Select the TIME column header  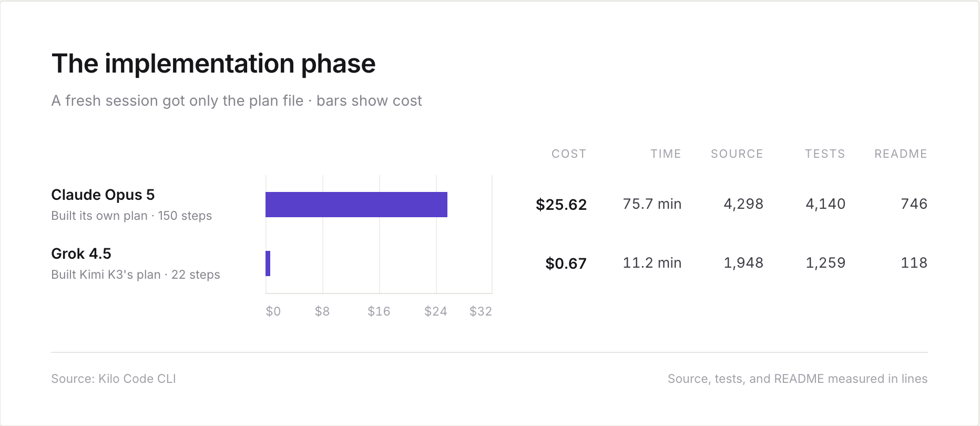[666, 154]
